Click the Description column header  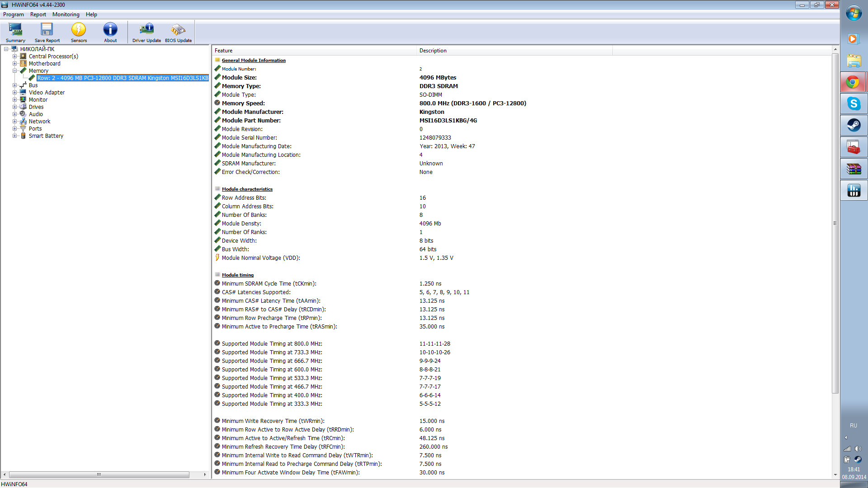[514, 51]
